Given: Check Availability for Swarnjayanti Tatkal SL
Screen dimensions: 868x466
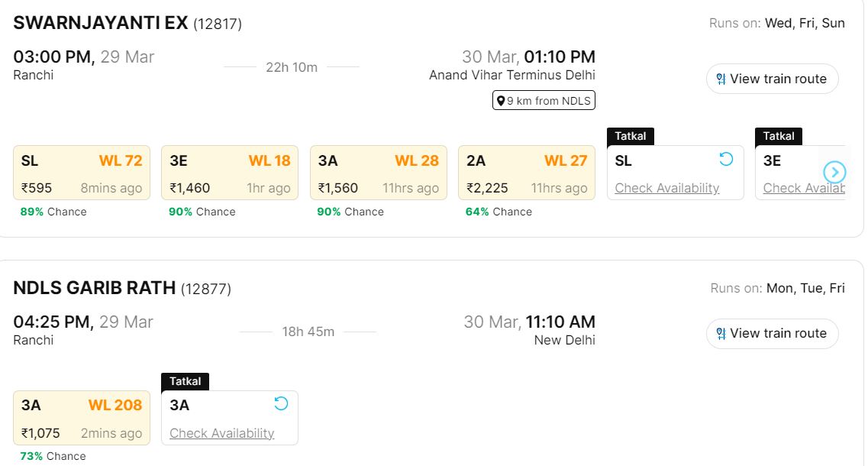Looking at the screenshot, I should coord(667,188).
